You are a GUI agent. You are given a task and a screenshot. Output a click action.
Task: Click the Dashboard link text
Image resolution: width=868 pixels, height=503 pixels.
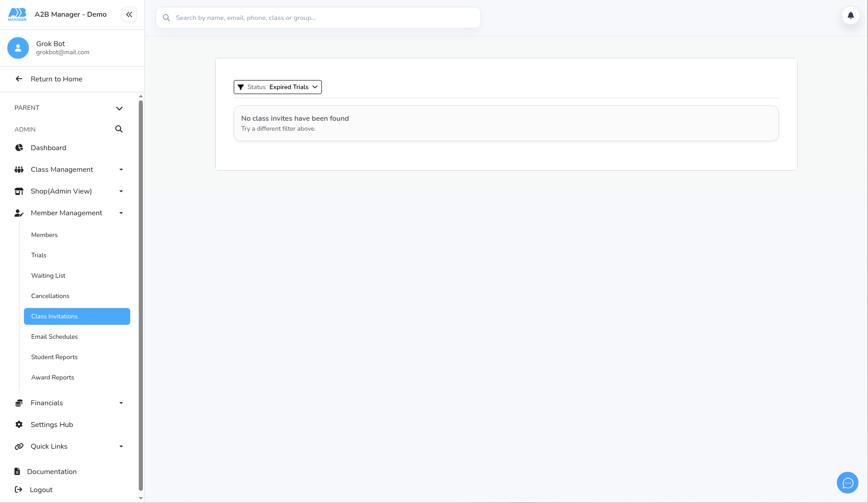point(48,148)
